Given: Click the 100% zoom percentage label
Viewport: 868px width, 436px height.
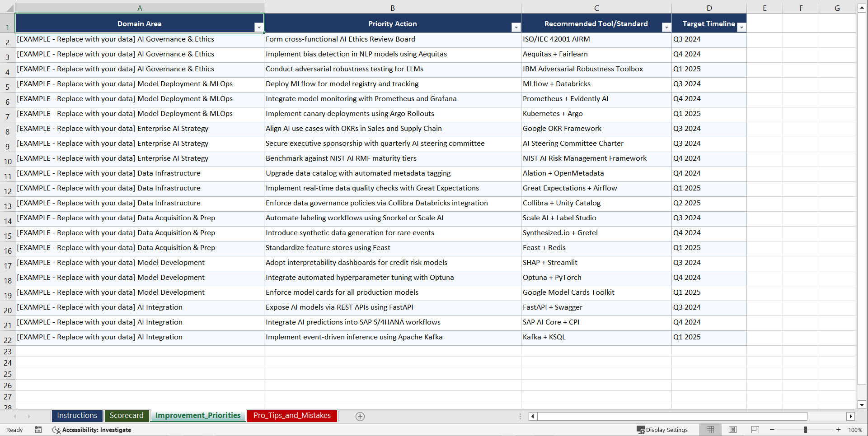Looking at the screenshot, I should coord(855,430).
